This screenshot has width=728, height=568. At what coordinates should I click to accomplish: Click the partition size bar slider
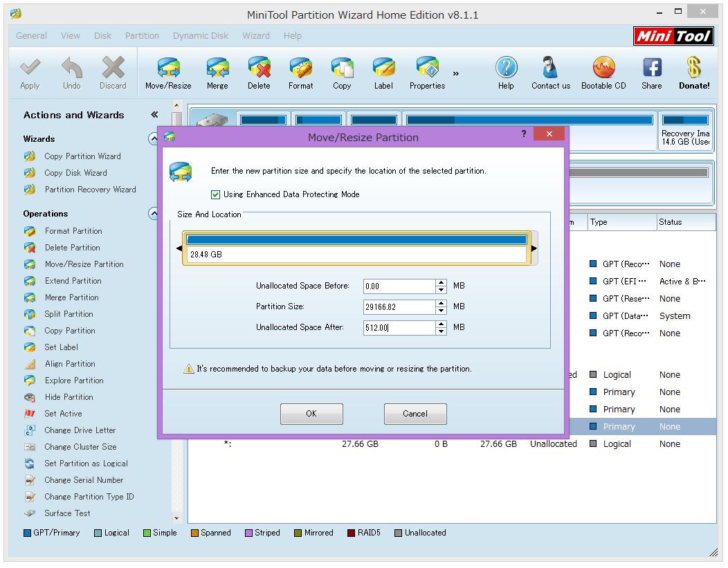coord(356,240)
